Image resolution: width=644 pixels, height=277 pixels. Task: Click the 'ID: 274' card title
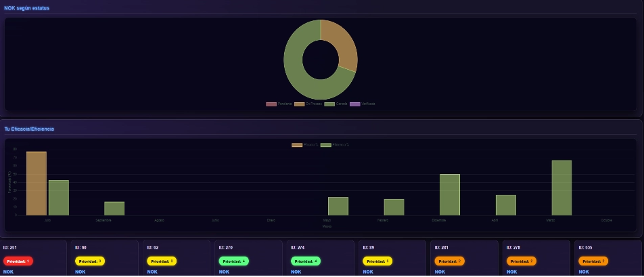point(298,248)
